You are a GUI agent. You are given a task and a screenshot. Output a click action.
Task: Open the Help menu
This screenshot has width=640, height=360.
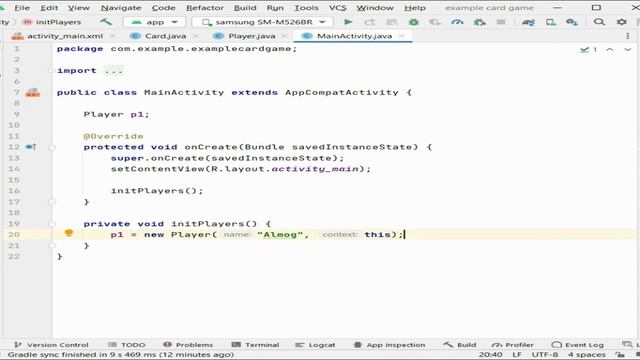(415, 8)
